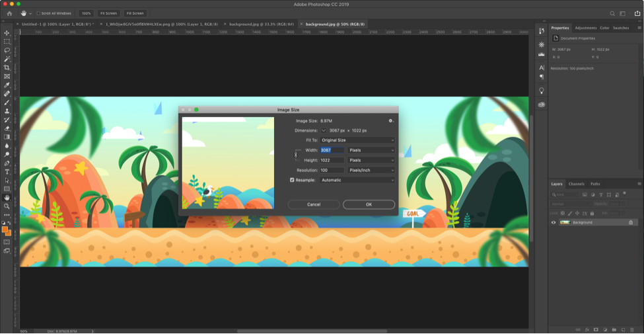Open the Width units Pixels dropdown
This screenshot has height=334, width=644.
click(371, 150)
